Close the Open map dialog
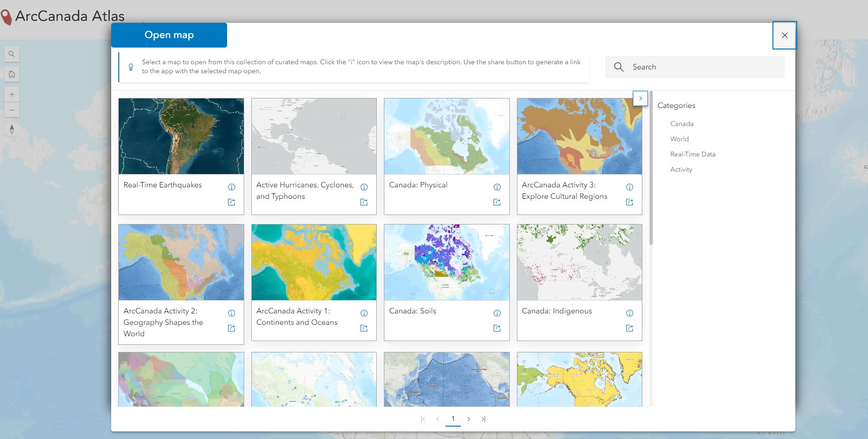This screenshot has width=868, height=439. (784, 35)
